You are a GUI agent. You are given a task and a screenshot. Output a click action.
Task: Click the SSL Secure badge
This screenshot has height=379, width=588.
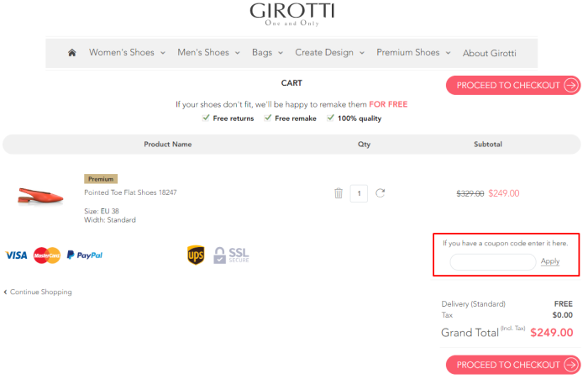click(x=231, y=255)
